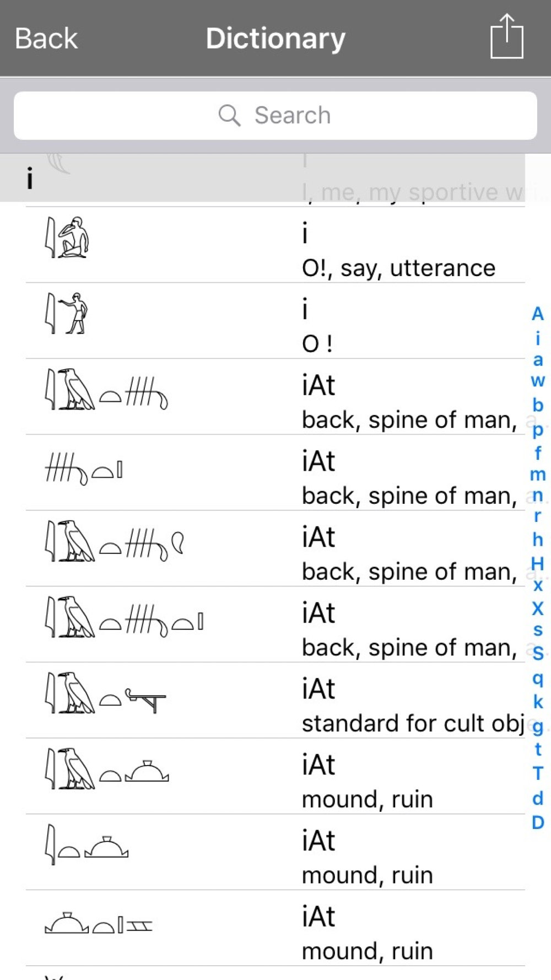Go back with the Back button
Viewport: 551px width, 980px height.
coord(46,39)
